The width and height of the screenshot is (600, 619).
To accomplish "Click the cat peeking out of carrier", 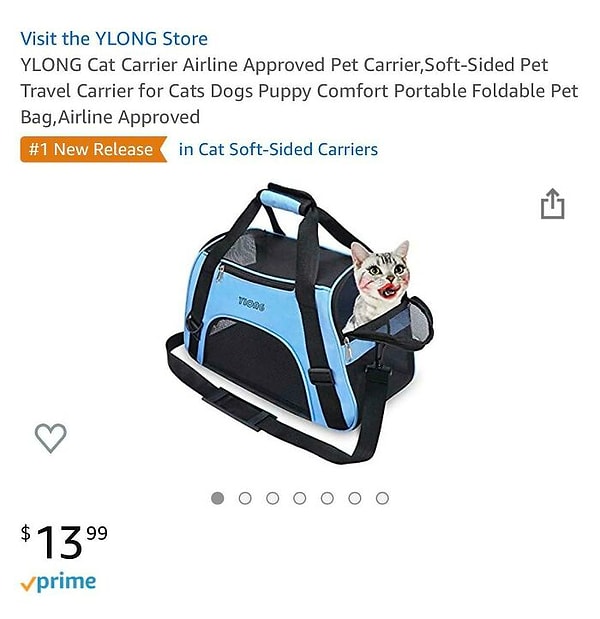I will (378, 284).
